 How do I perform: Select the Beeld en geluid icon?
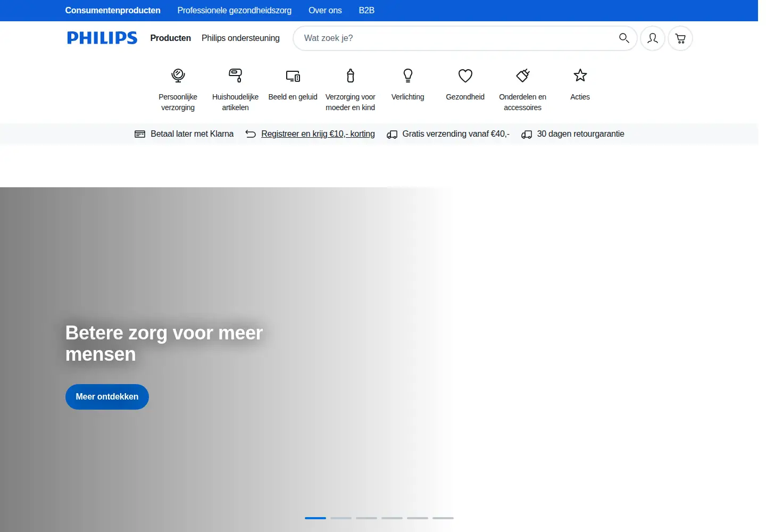[293, 76]
